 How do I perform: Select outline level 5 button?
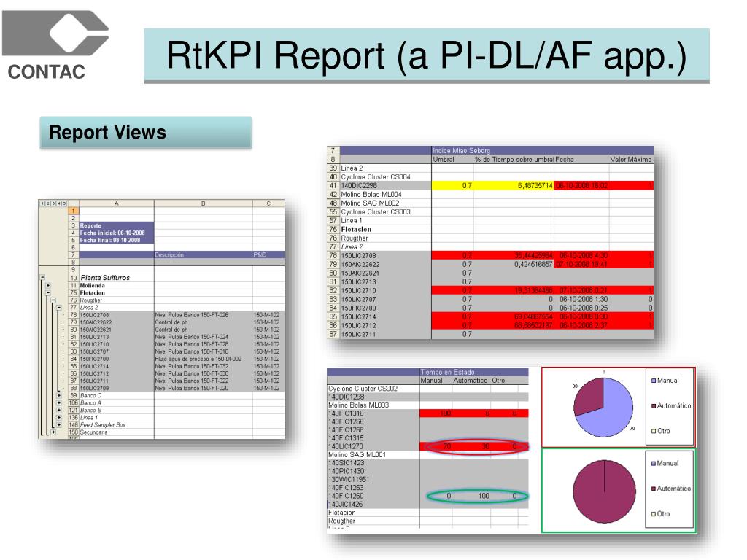[64, 203]
